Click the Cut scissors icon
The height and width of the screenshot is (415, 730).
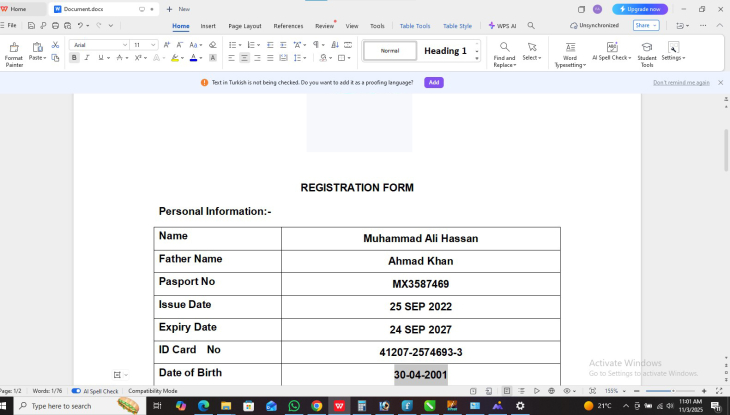point(55,45)
